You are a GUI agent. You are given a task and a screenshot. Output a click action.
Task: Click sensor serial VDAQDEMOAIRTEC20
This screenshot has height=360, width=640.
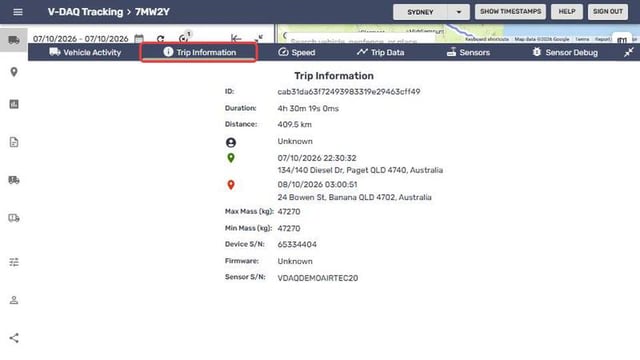click(x=318, y=278)
